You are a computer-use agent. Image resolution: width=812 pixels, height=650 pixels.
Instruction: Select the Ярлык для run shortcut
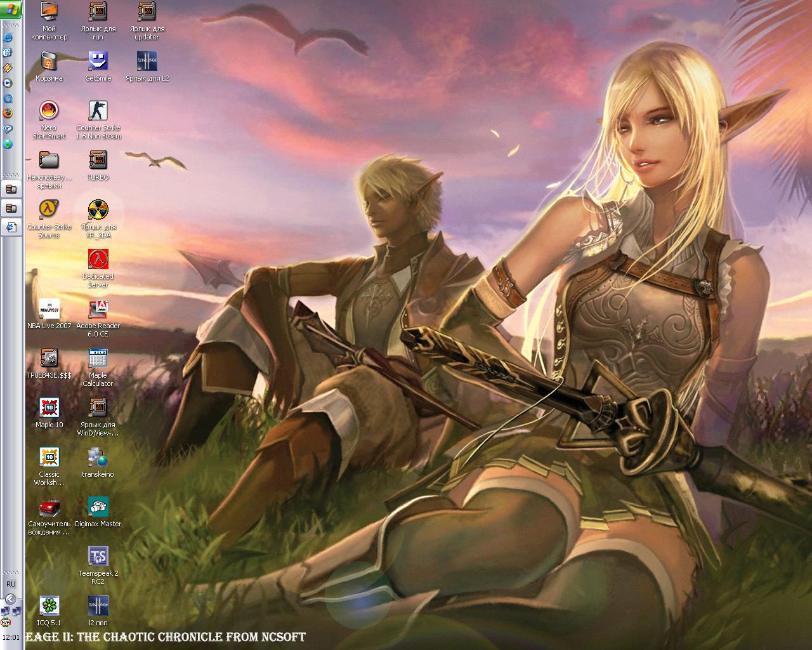pos(98,21)
